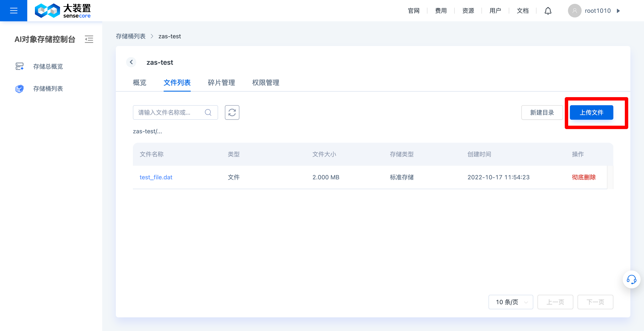
Task: Click the 文件大小 column header
Action: pos(324,154)
